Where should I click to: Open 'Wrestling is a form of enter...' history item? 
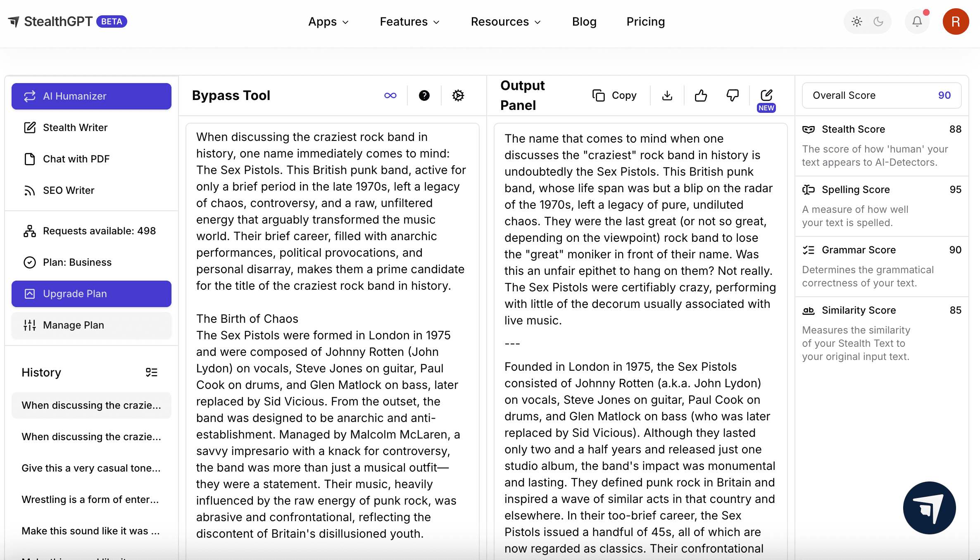coord(90,500)
